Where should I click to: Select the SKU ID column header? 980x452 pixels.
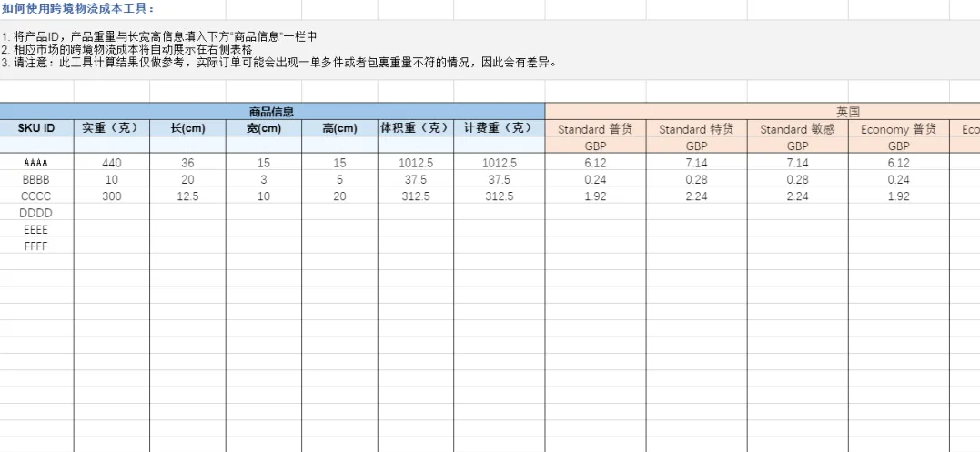tap(36, 128)
